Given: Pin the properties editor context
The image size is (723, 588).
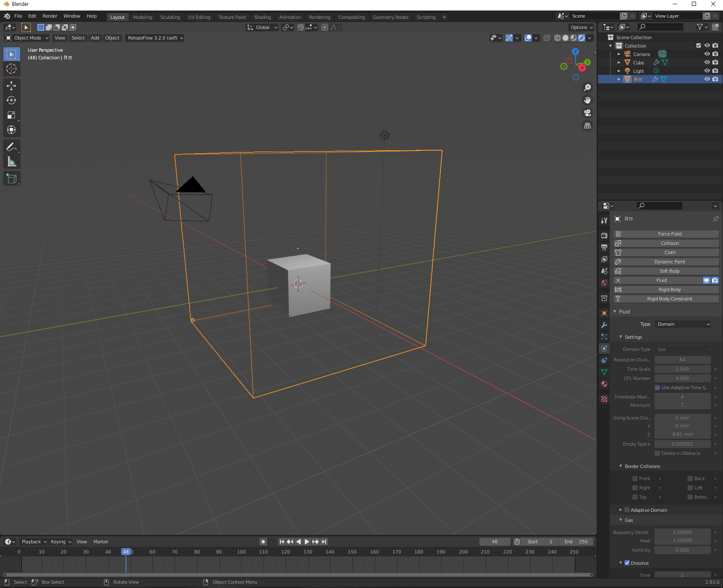Looking at the screenshot, I should coord(715,219).
